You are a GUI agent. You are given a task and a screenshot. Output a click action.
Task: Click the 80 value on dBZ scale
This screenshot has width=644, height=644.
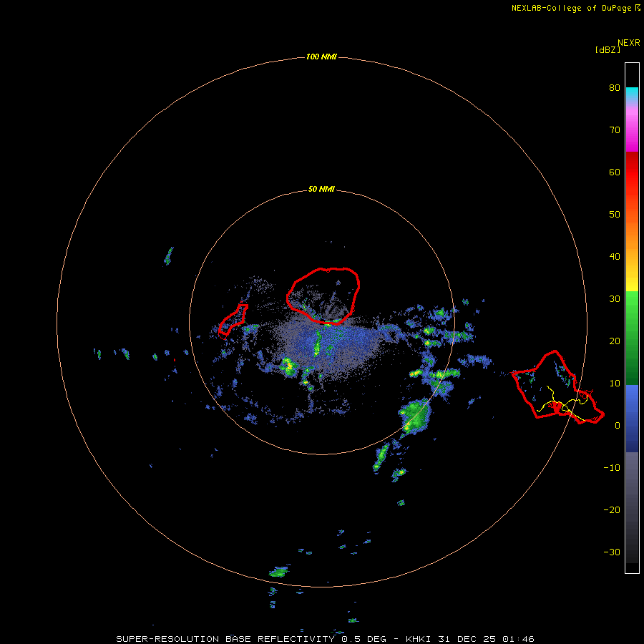pyautogui.click(x=615, y=87)
